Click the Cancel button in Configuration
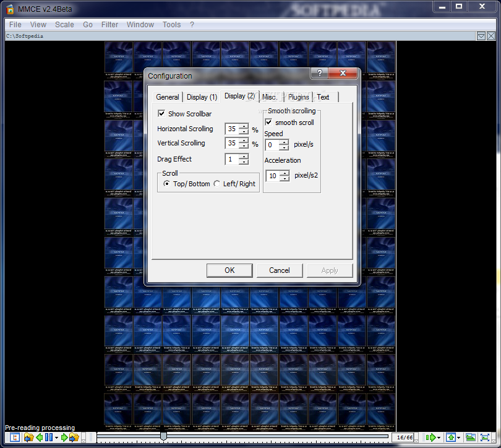The image size is (501, 448). pos(279,270)
